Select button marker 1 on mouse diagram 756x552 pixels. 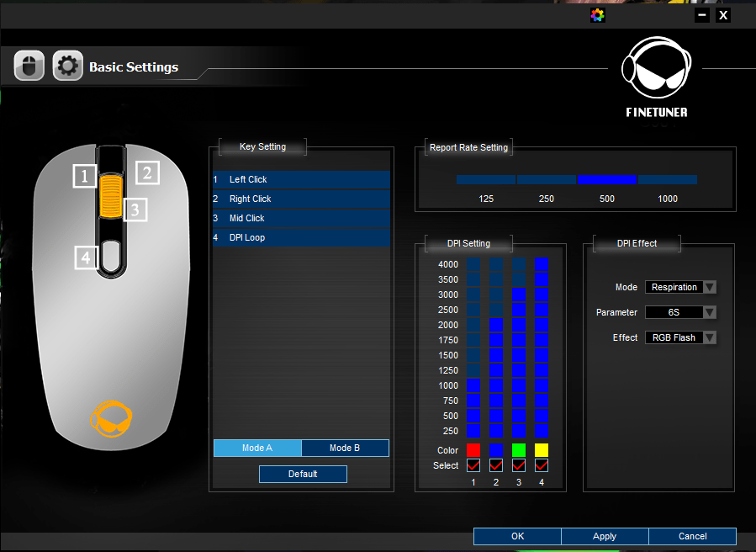point(85,176)
